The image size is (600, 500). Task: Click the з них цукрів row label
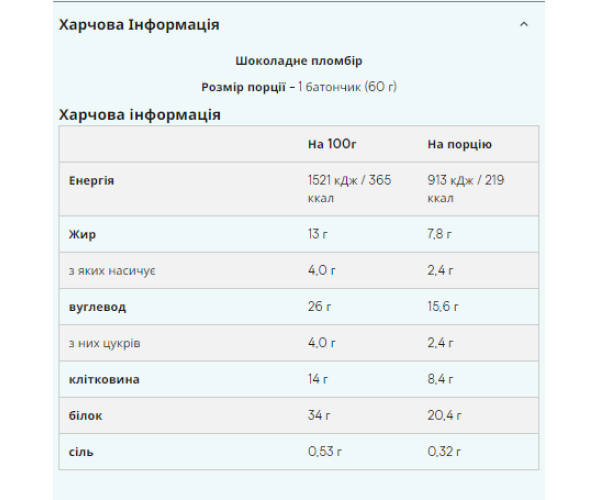click(105, 343)
